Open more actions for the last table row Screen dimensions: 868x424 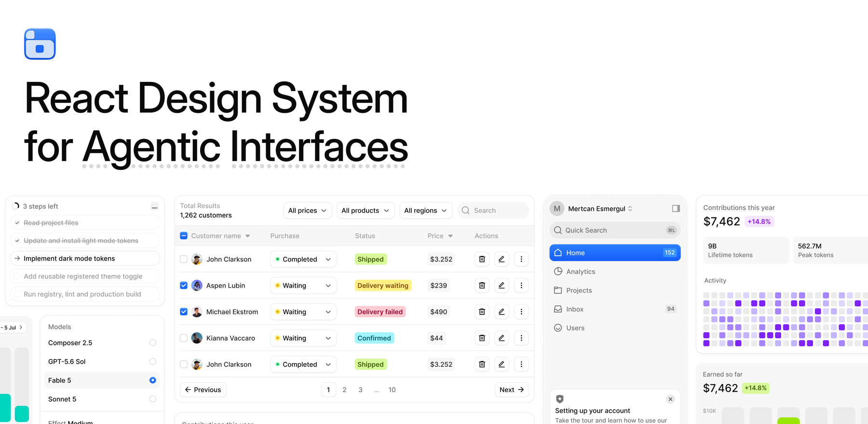521,364
